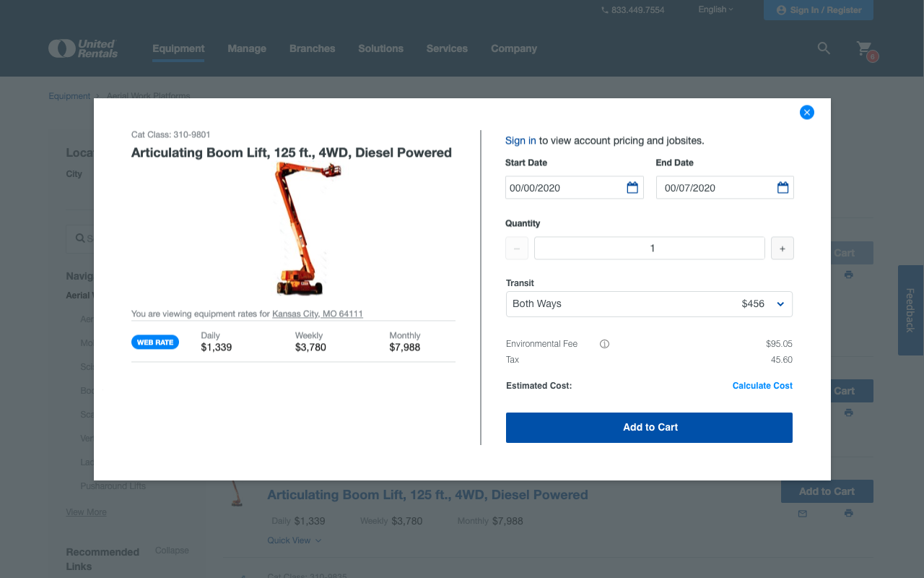Expand the Quick View toggle
Screen dimensions: 924x578
tap(294, 540)
